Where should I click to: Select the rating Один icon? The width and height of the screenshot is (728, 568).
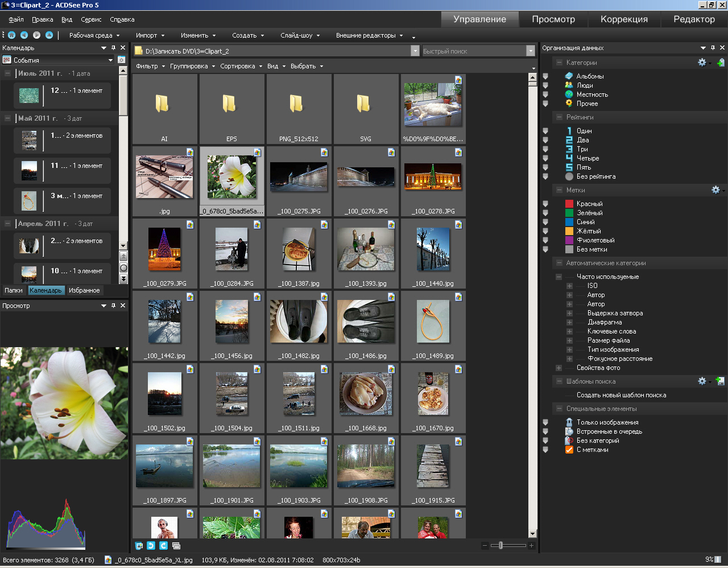(x=569, y=131)
